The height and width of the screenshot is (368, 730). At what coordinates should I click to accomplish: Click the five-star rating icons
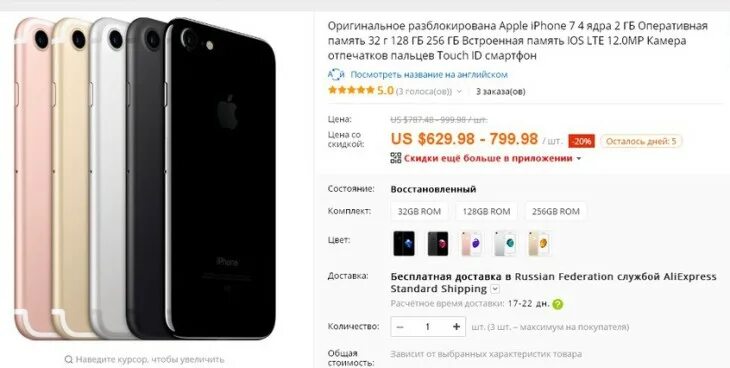pos(351,90)
